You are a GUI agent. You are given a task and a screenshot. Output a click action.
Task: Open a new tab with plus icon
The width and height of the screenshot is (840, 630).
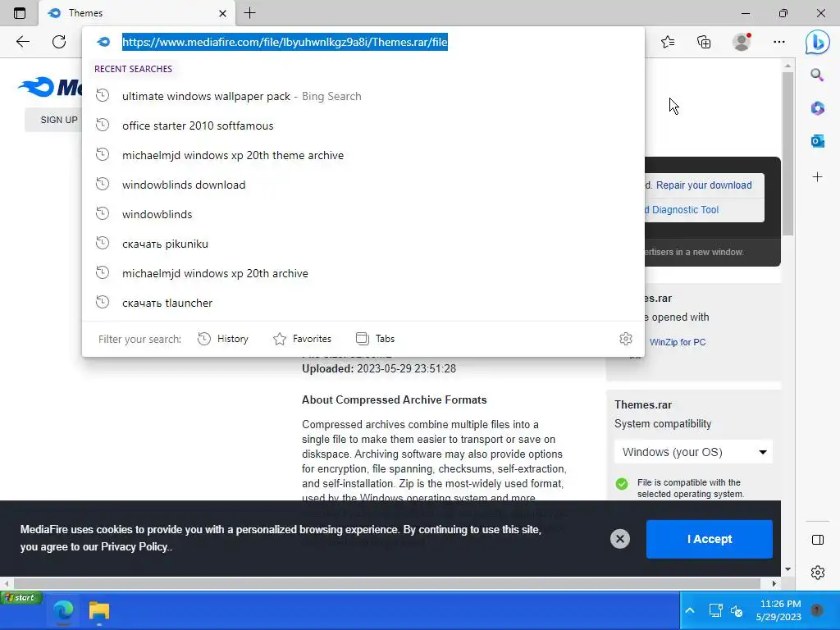(249, 13)
